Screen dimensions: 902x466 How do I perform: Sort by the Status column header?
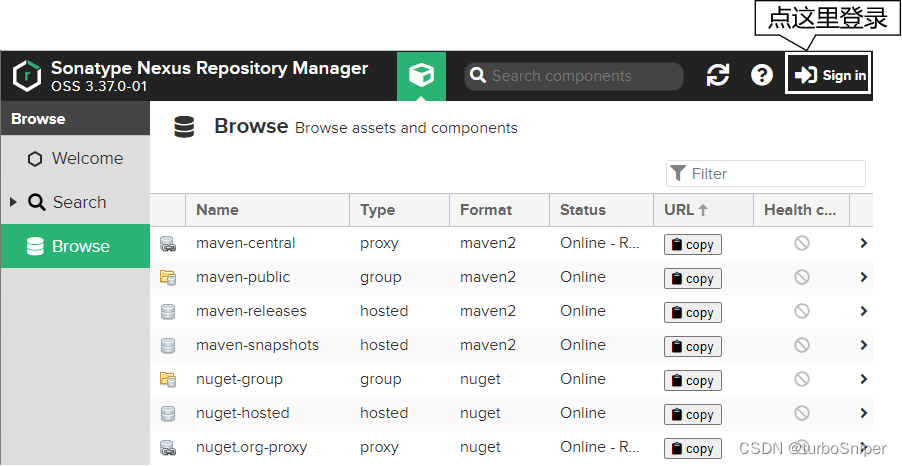pos(602,210)
